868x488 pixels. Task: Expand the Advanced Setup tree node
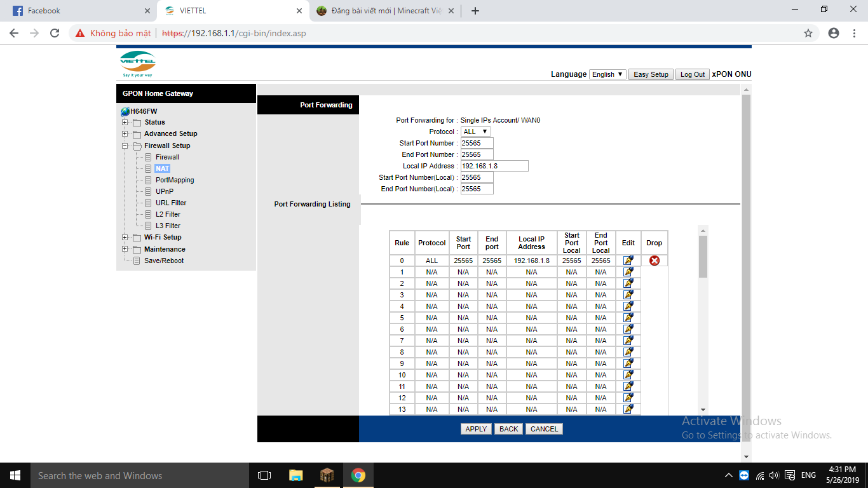[125, 133]
